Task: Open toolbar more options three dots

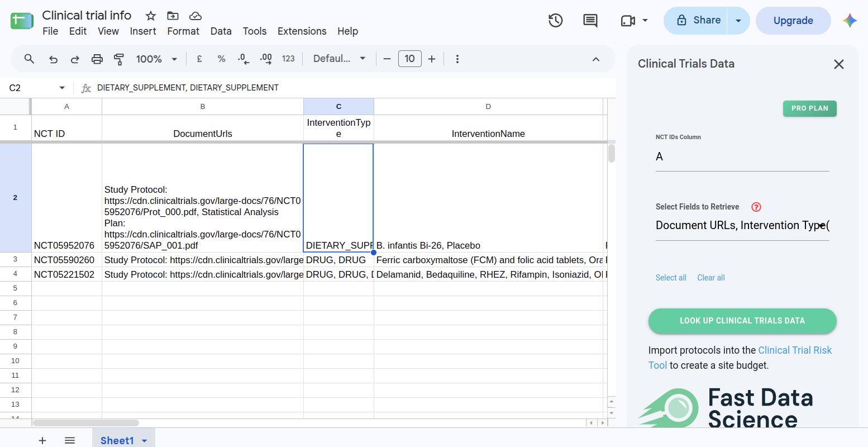Action: (457, 59)
